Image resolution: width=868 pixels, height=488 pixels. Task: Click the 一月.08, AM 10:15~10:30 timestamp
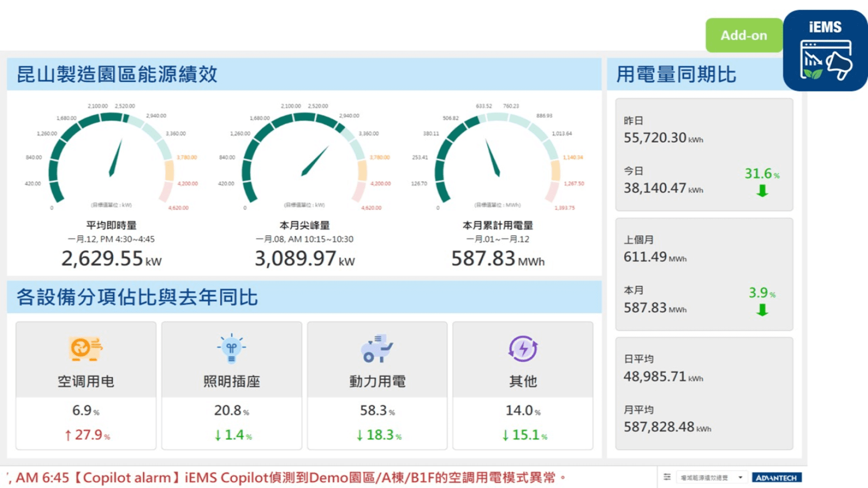[305, 239]
